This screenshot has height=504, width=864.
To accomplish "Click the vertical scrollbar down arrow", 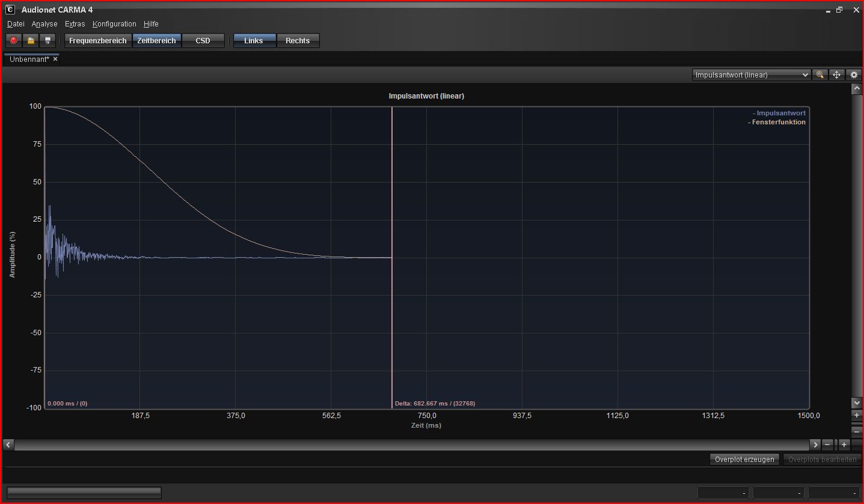I will tap(857, 402).
